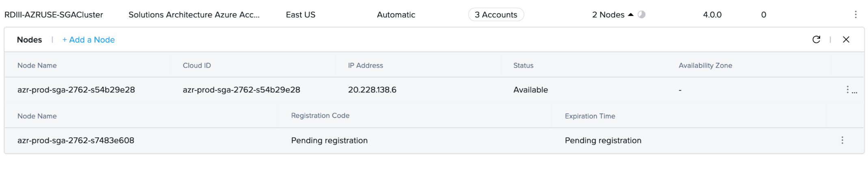Screen dimensions: 868x180
Task: Sort by the Status column header
Action: 523,65
